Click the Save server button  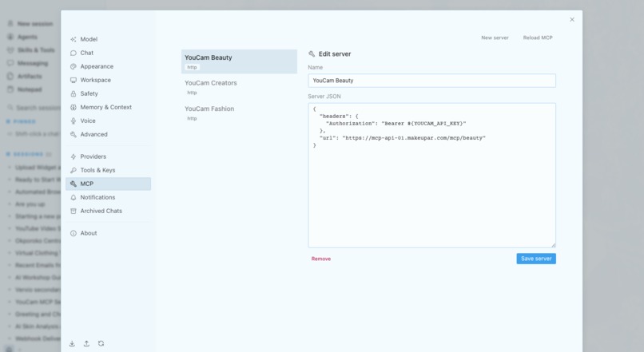[536, 259]
